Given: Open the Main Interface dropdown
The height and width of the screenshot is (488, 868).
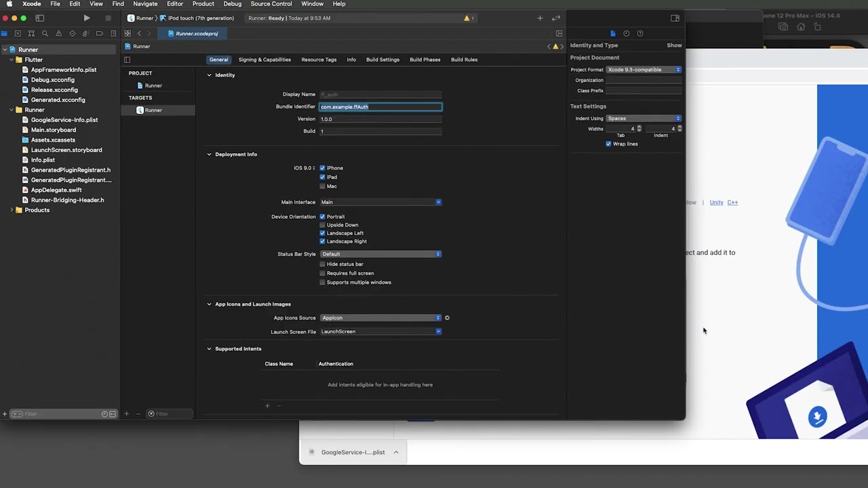Looking at the screenshot, I should [x=380, y=202].
